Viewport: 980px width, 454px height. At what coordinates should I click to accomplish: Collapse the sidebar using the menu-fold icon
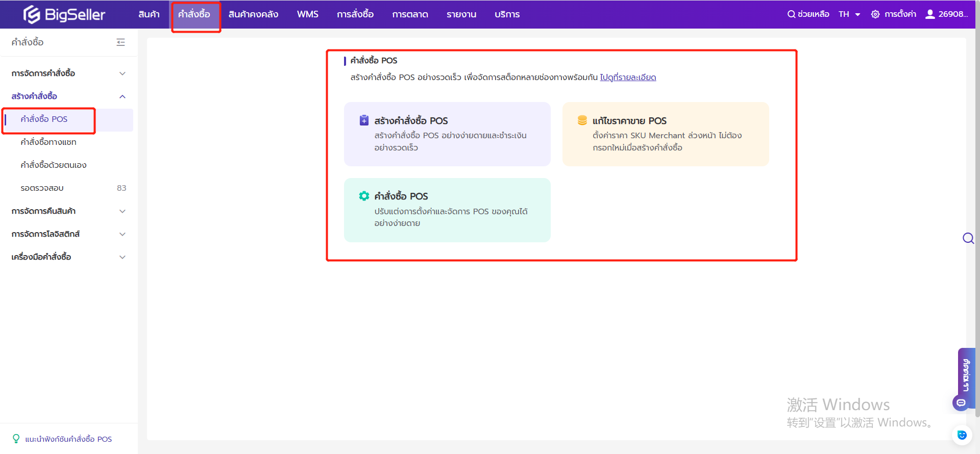(120, 42)
